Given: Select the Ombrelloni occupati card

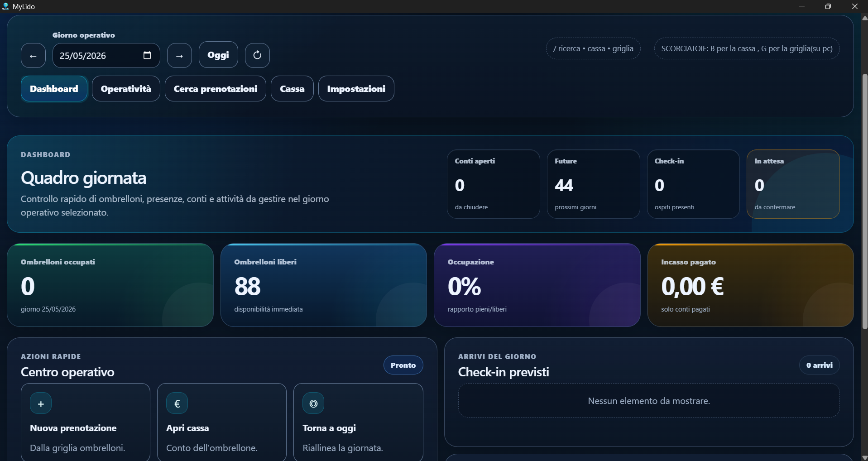Looking at the screenshot, I should click(110, 285).
